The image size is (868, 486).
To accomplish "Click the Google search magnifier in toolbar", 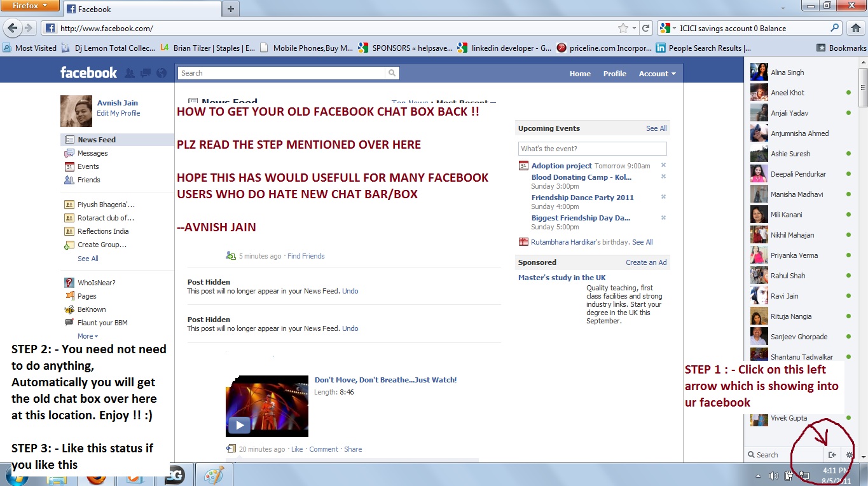I will (835, 28).
